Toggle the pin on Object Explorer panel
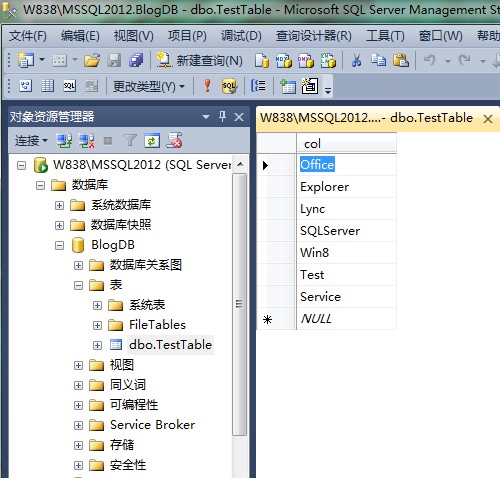The image size is (500, 478). coord(222,117)
